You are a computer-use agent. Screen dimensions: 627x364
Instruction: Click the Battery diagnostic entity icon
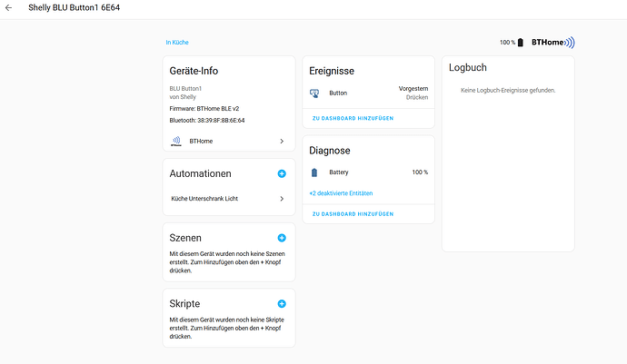pyautogui.click(x=314, y=172)
